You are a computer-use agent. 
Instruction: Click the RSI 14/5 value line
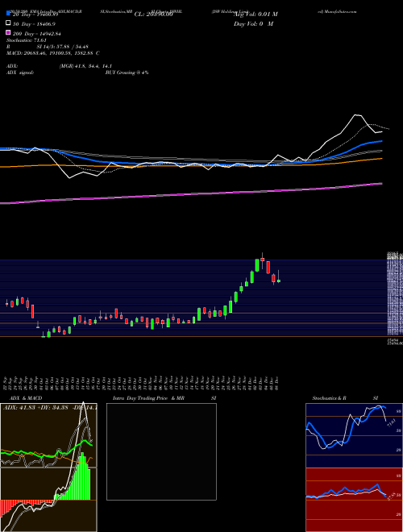tap(48, 47)
